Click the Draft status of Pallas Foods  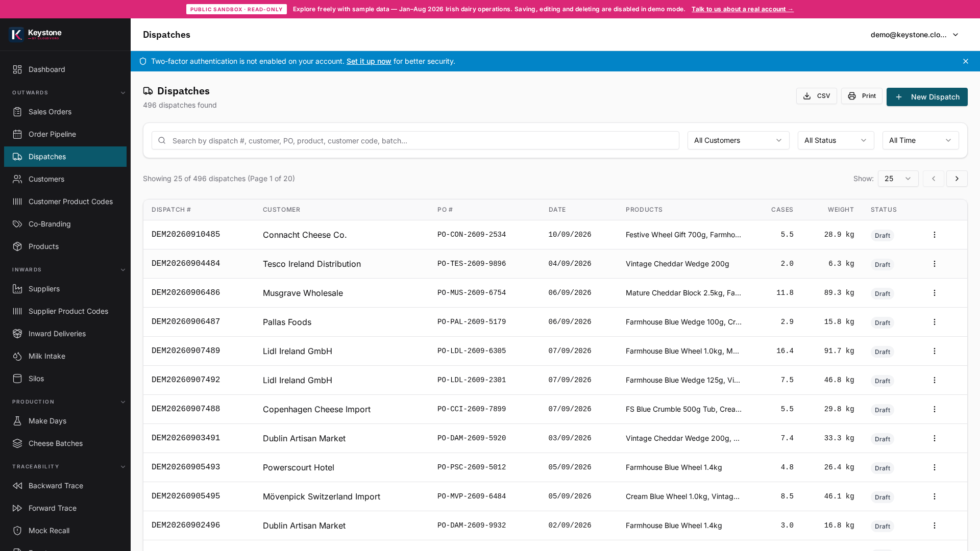[x=882, y=322]
